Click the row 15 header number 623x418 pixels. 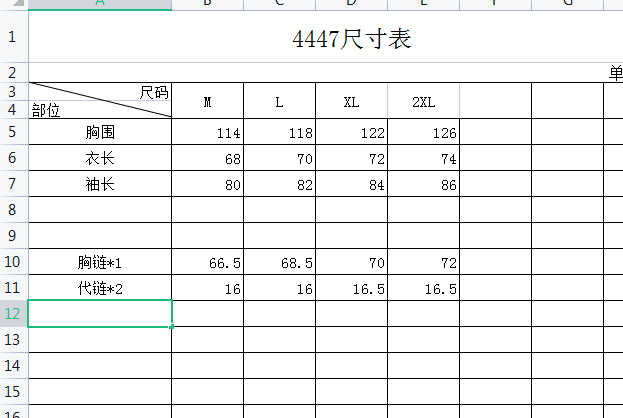13,392
